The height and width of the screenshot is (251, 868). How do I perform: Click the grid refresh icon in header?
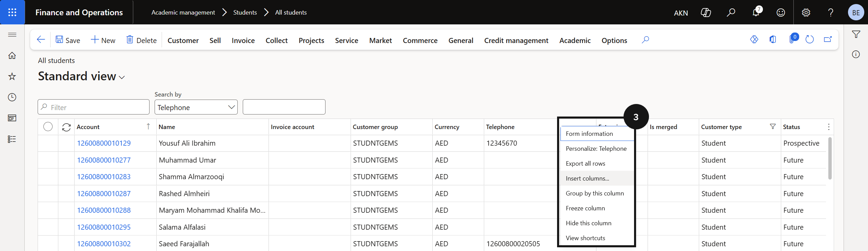66,127
